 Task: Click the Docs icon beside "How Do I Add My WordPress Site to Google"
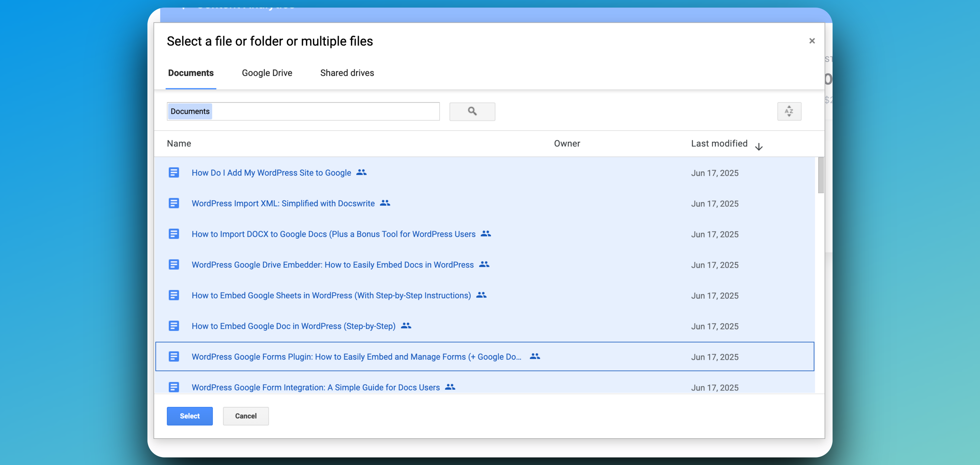click(x=174, y=172)
